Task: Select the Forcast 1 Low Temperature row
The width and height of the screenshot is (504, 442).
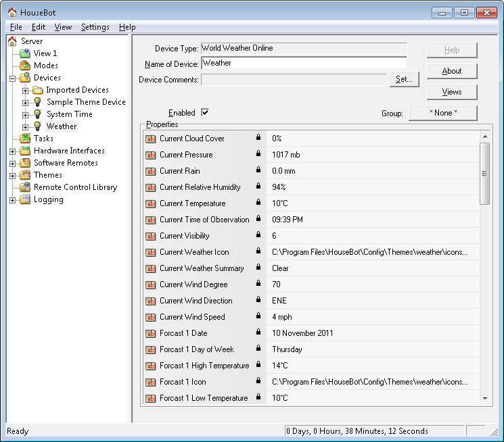Action: 311,398
